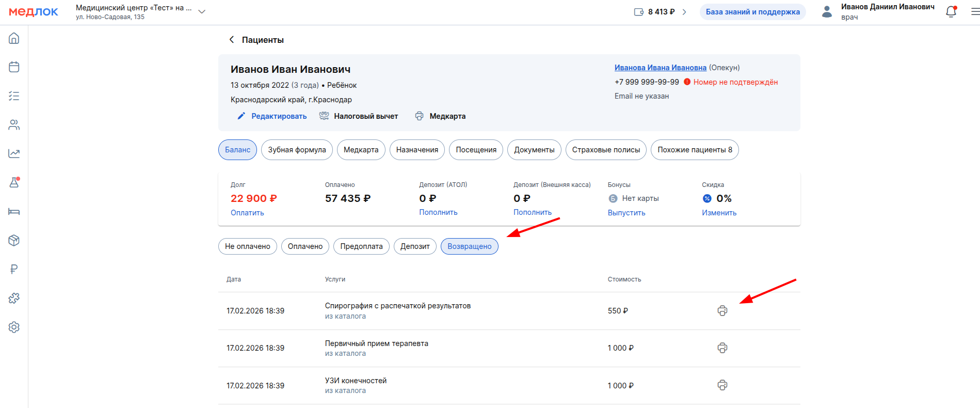Print receipt for Спирография service
Viewport: 980px width, 408px height.
[722, 311]
